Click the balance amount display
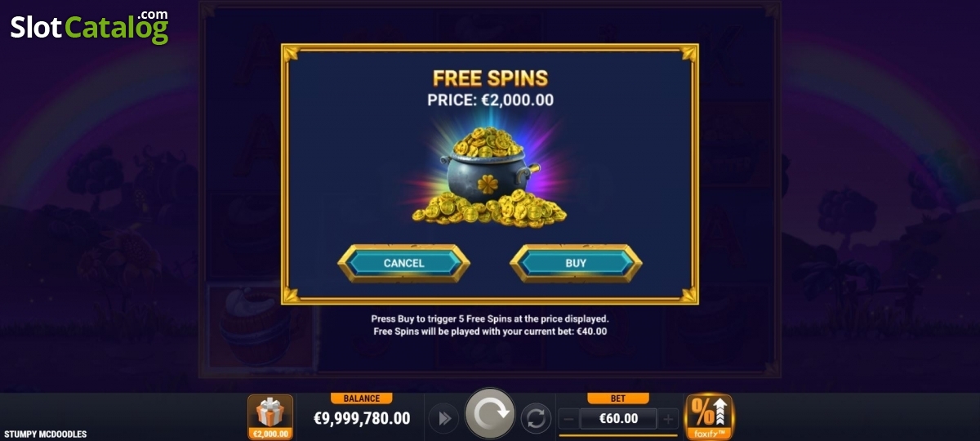Screen dimensions: 980x441 coord(362,419)
